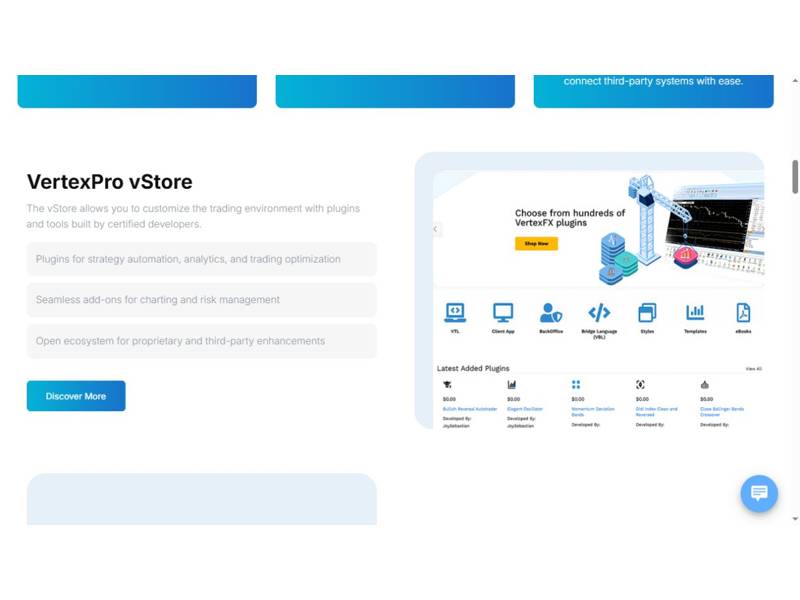Click the scrollbar up arrow
Screen dimensions: 800x600
tap(795, 81)
